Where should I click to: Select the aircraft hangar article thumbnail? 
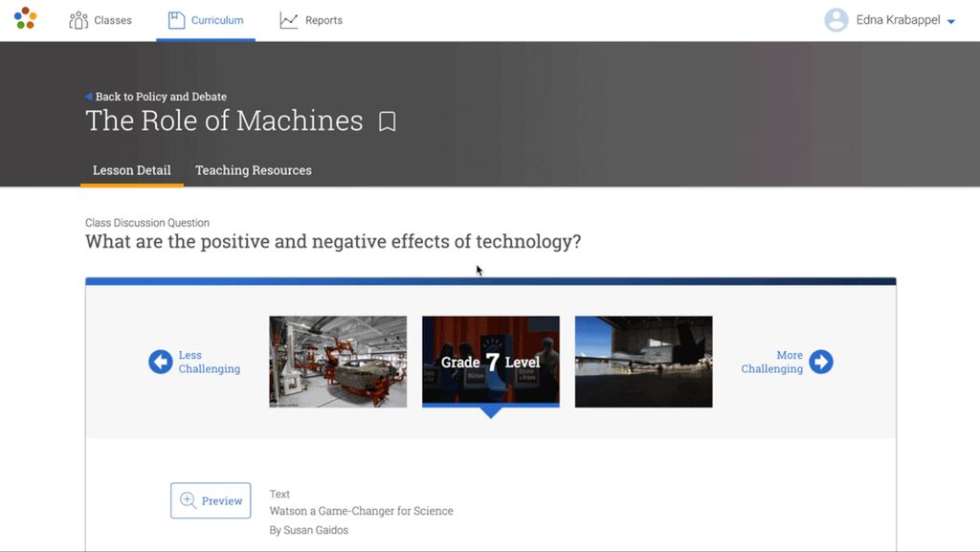[x=643, y=361]
